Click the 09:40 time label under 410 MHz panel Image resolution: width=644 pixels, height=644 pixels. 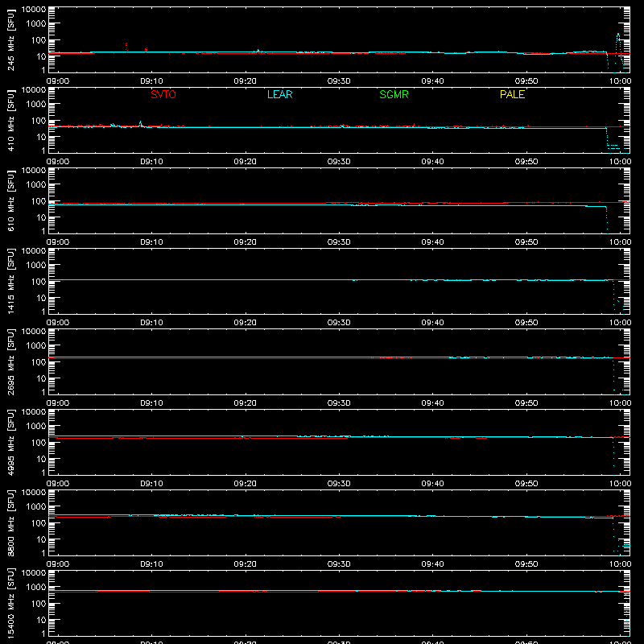[x=432, y=162]
